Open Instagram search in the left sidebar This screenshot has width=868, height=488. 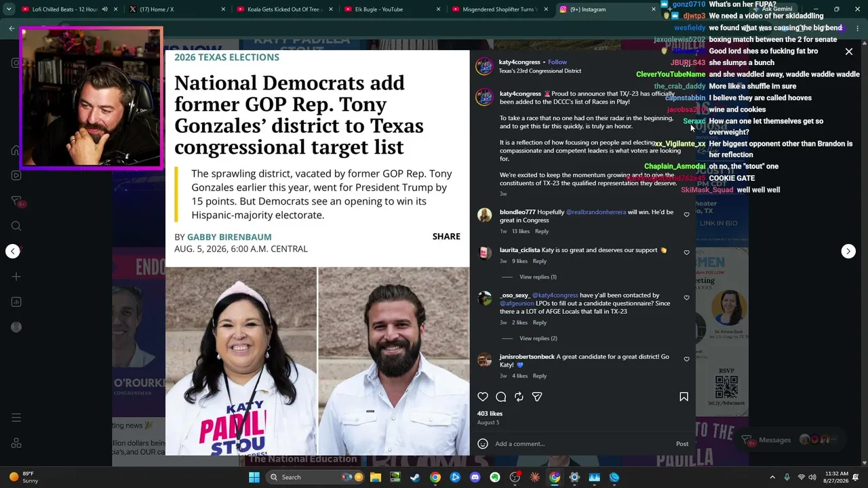pyautogui.click(x=16, y=226)
